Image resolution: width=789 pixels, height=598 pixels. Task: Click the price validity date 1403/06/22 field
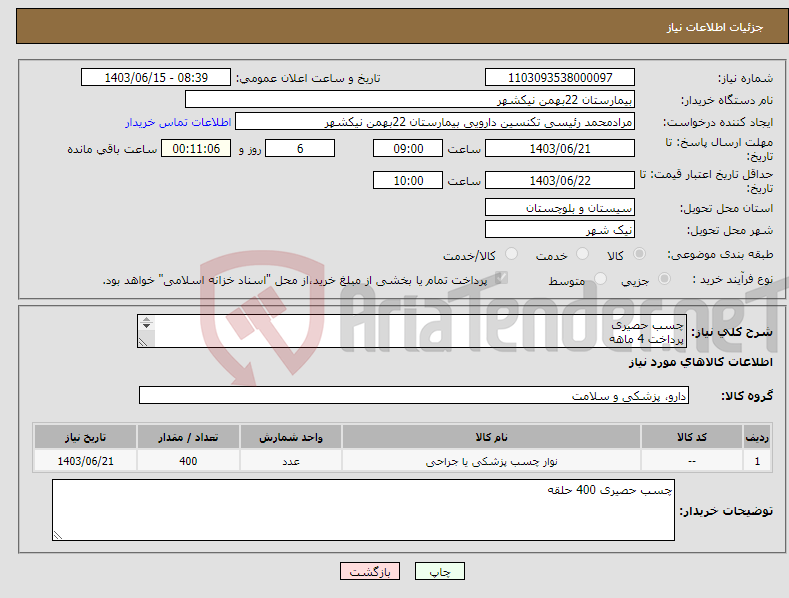point(560,180)
